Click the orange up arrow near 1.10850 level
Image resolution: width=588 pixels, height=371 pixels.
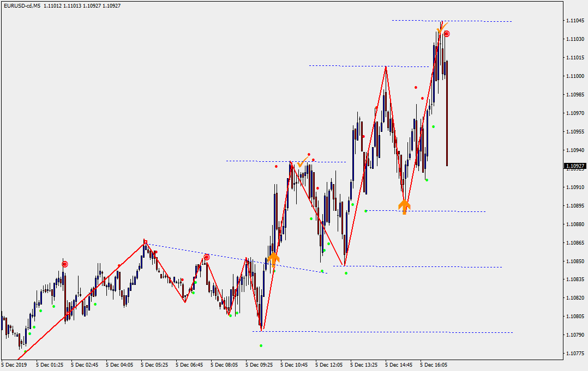click(x=273, y=258)
